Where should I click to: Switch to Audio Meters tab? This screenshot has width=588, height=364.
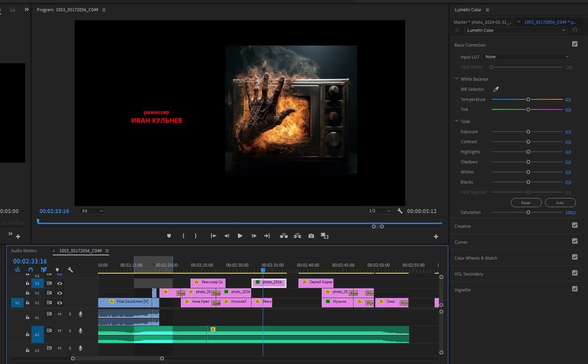(x=24, y=251)
